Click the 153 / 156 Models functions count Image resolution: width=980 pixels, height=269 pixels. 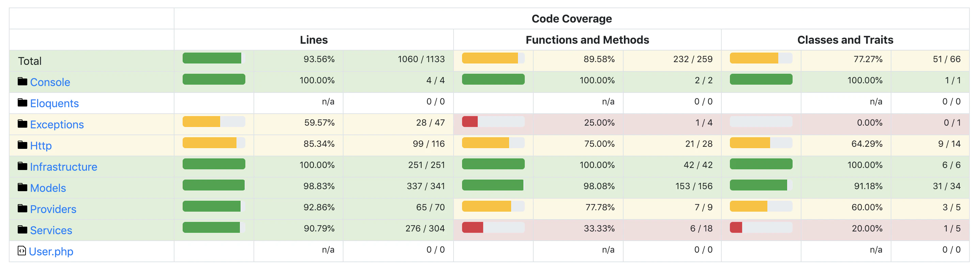coord(694,186)
